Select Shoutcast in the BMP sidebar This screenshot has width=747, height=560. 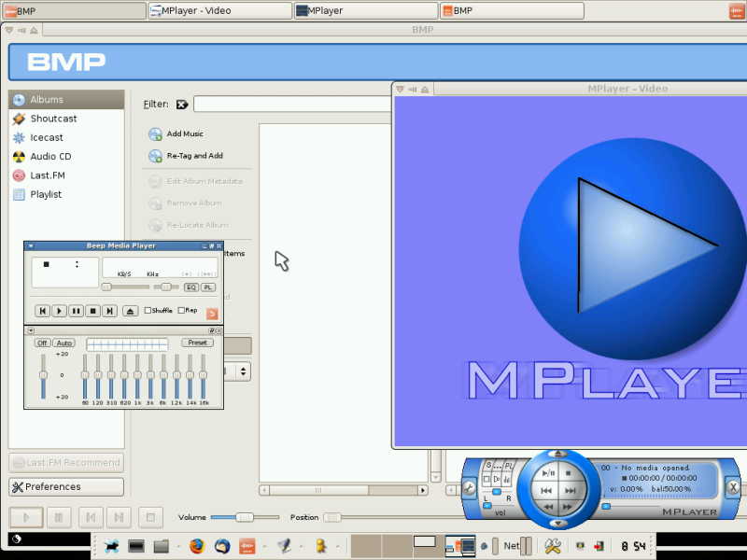[53, 119]
